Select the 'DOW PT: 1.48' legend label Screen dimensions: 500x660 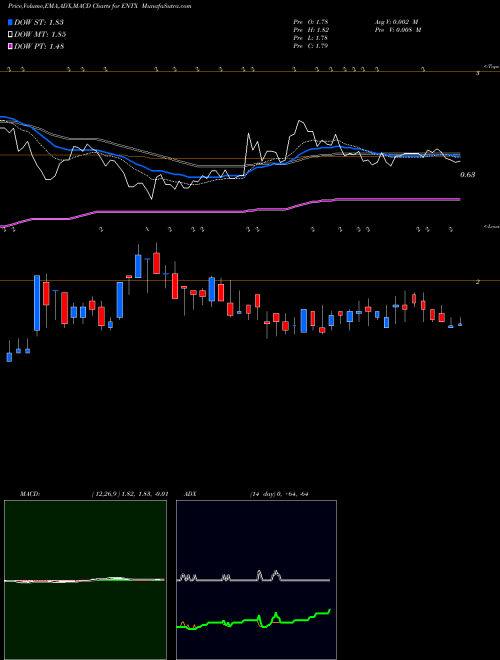(x=39, y=46)
